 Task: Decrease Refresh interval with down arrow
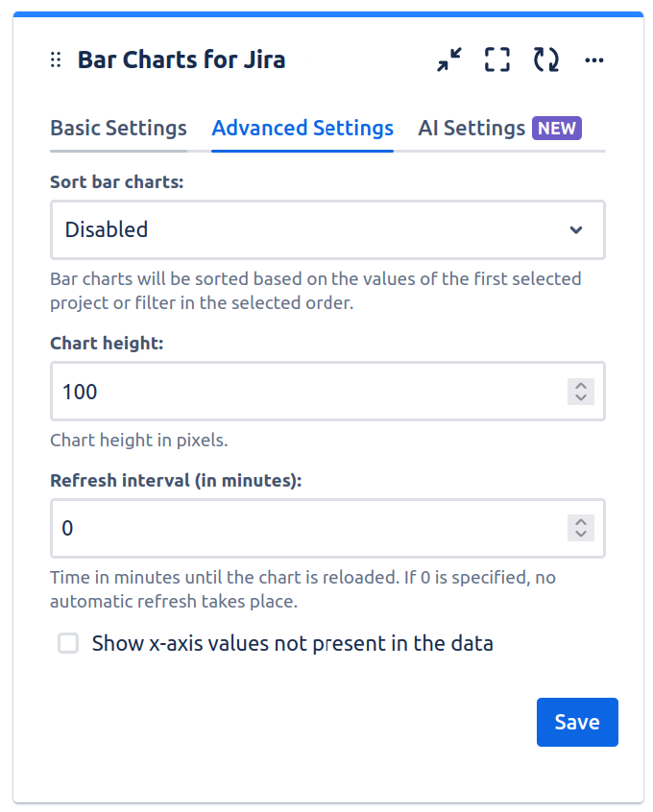pyautogui.click(x=580, y=535)
